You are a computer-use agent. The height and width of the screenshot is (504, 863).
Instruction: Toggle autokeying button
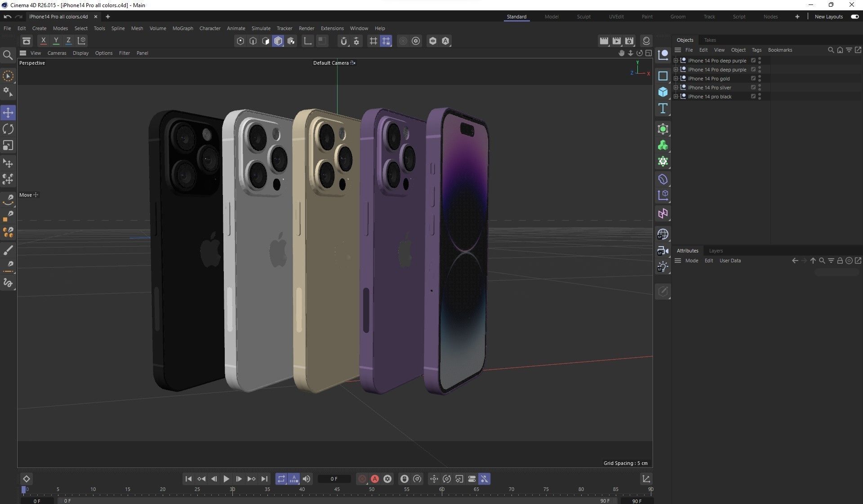(x=375, y=479)
